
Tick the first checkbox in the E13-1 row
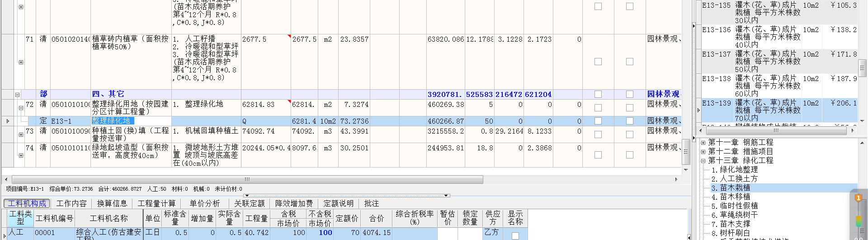click(x=598, y=121)
